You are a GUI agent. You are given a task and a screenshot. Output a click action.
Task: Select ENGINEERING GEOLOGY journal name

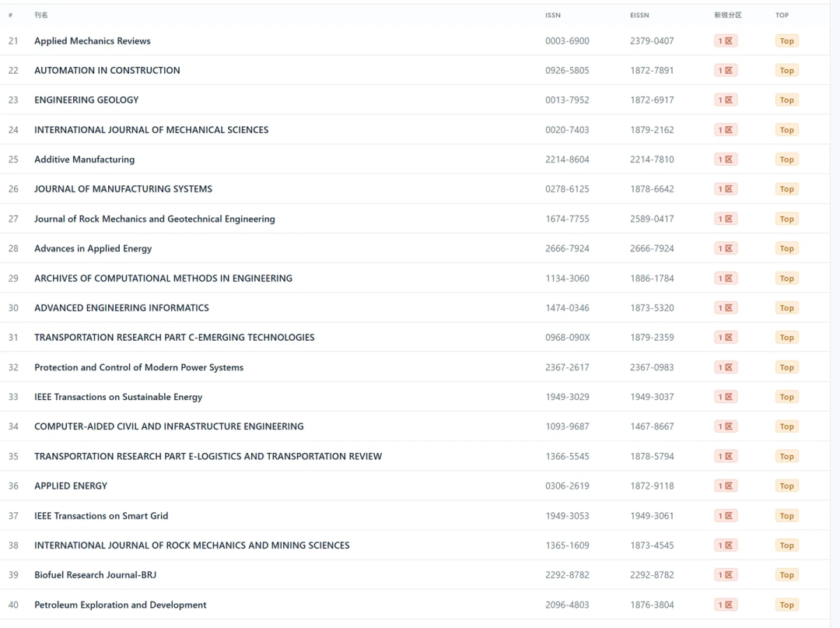point(86,100)
